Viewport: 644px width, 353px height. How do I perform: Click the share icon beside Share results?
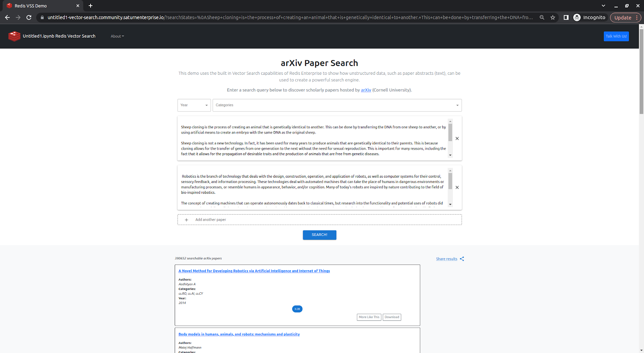(462, 259)
